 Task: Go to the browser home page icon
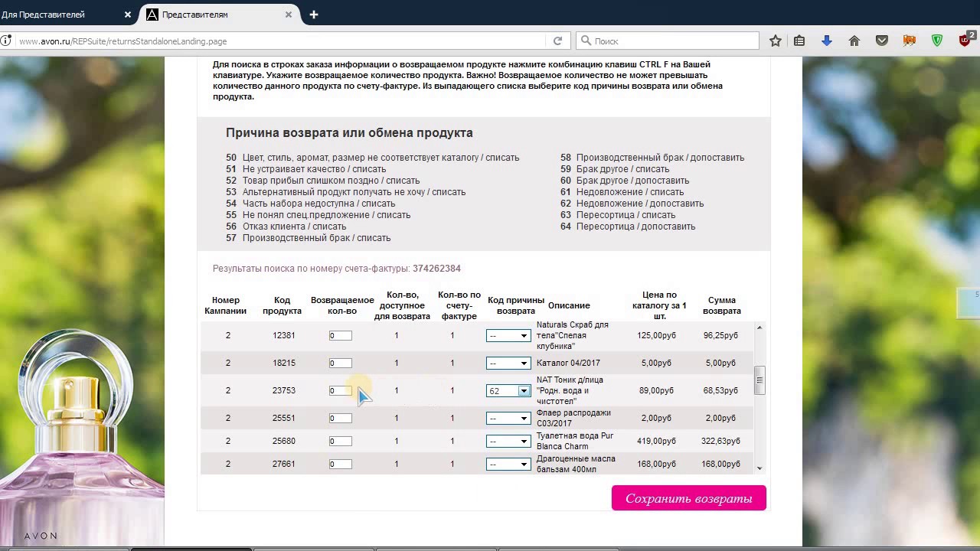854,41
